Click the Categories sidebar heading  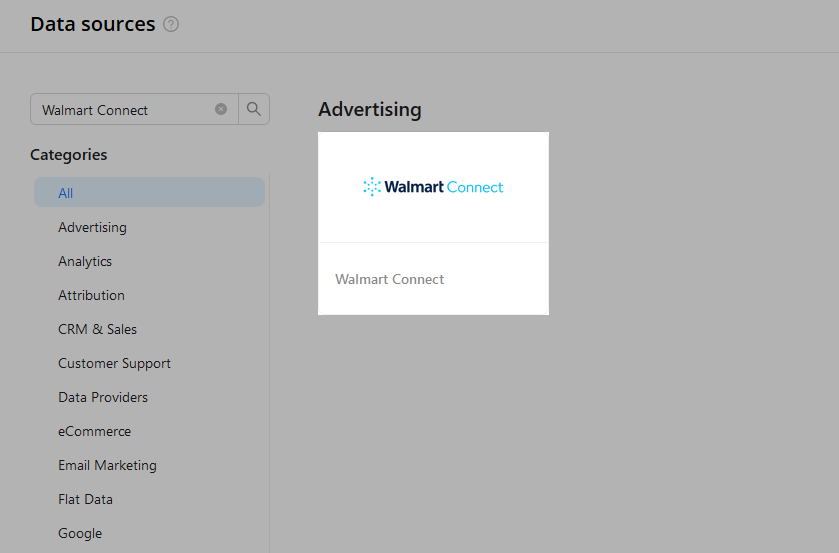[x=68, y=155]
